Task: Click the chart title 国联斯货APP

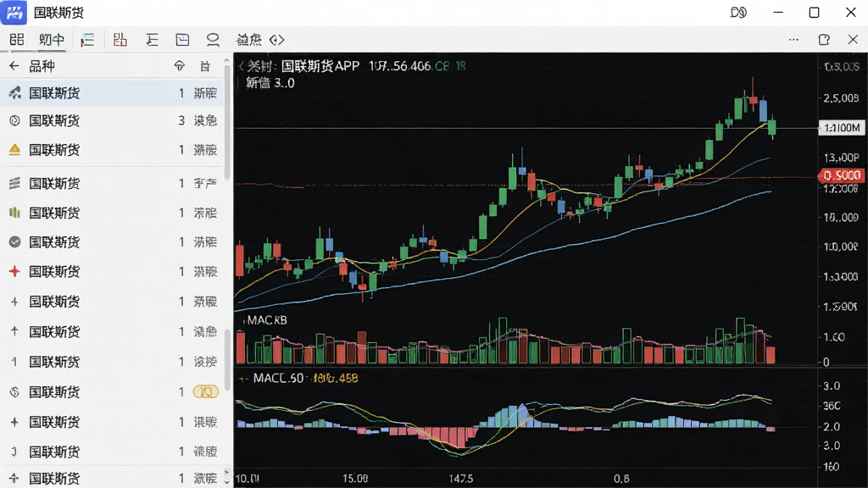Action: pyautogui.click(x=320, y=66)
